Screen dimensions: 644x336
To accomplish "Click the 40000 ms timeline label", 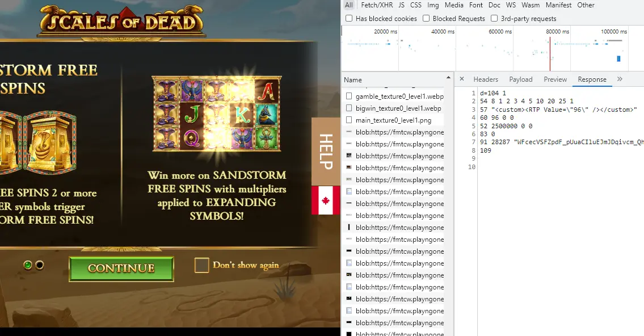I will (443, 31).
